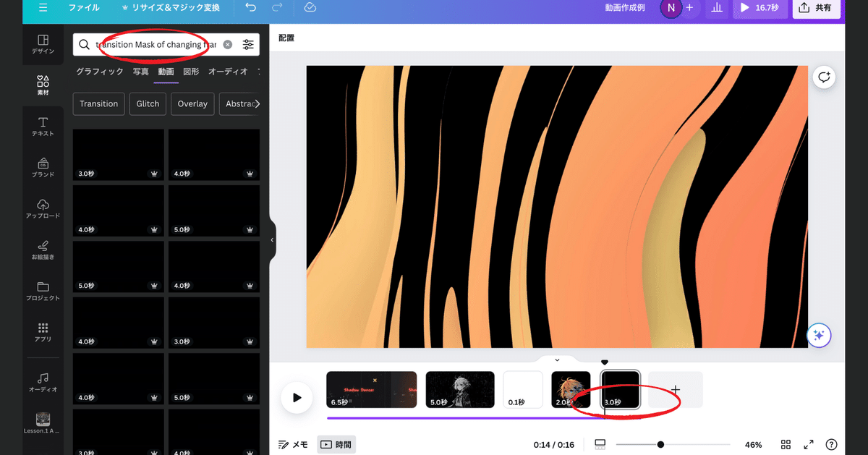This screenshot has height=455, width=868.
Task: Open the N user avatar
Action: 671,8
